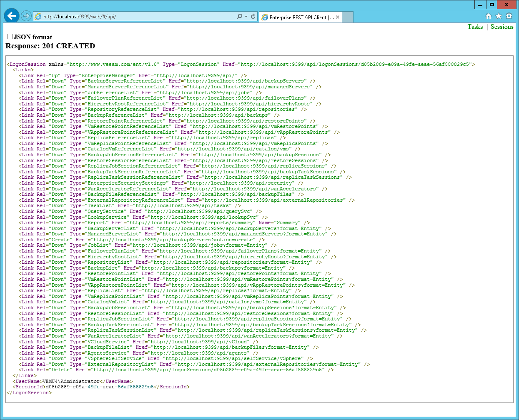Close the Internet Explorer window
The height and width of the screenshot is (420, 519).
pyautogui.click(x=506, y=5)
